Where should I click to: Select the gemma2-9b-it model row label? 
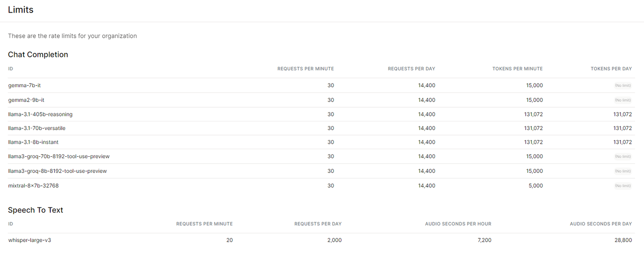click(x=26, y=100)
